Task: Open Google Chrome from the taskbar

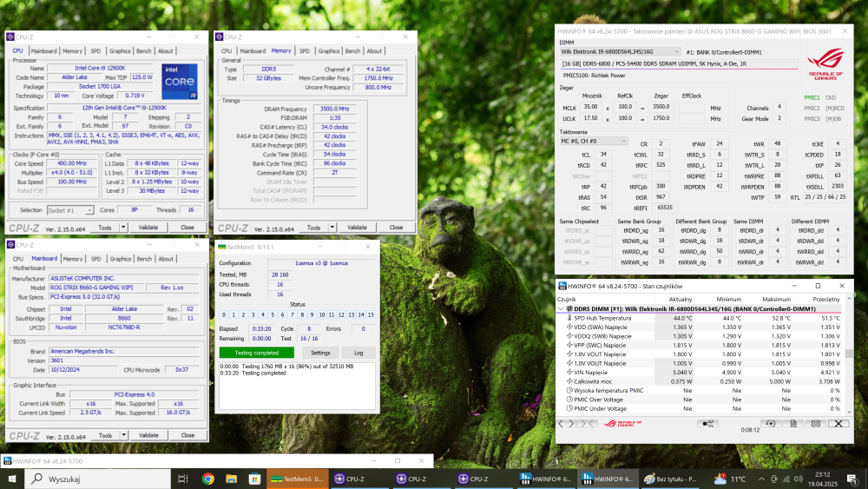Action: [x=208, y=479]
